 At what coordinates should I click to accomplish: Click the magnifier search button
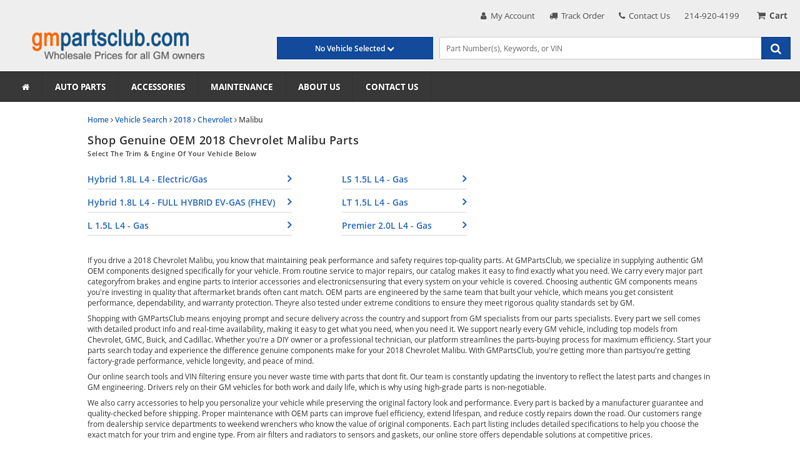776,48
